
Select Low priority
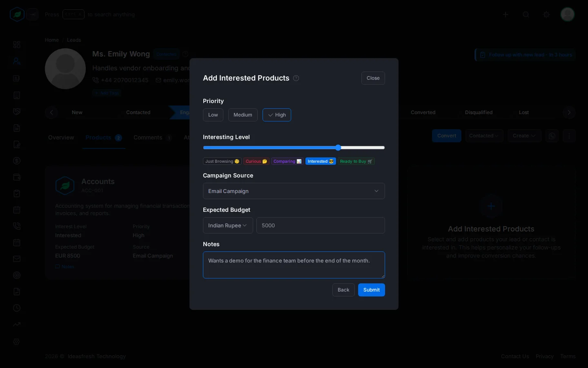213,115
